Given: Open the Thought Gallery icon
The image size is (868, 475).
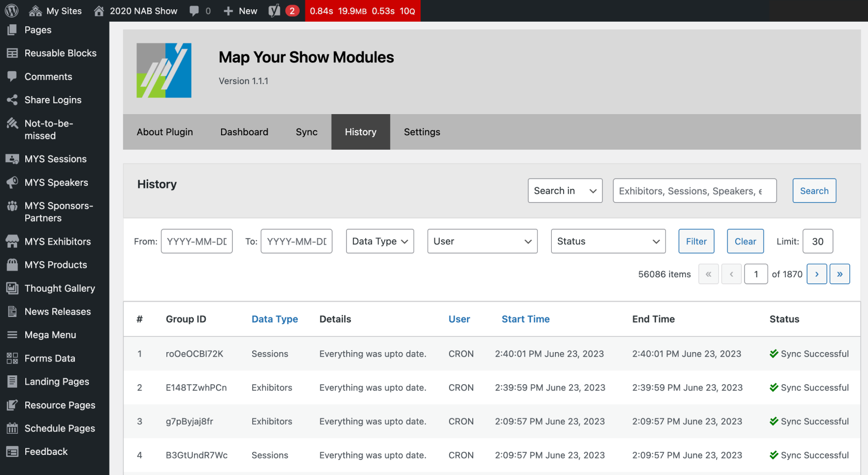Looking at the screenshot, I should coord(12,288).
